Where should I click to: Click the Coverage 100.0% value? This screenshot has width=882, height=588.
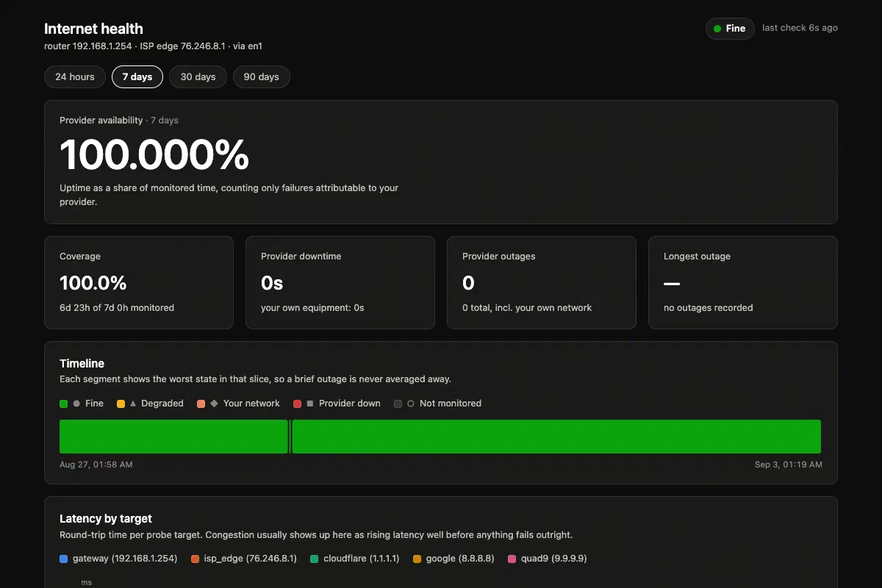(x=93, y=282)
